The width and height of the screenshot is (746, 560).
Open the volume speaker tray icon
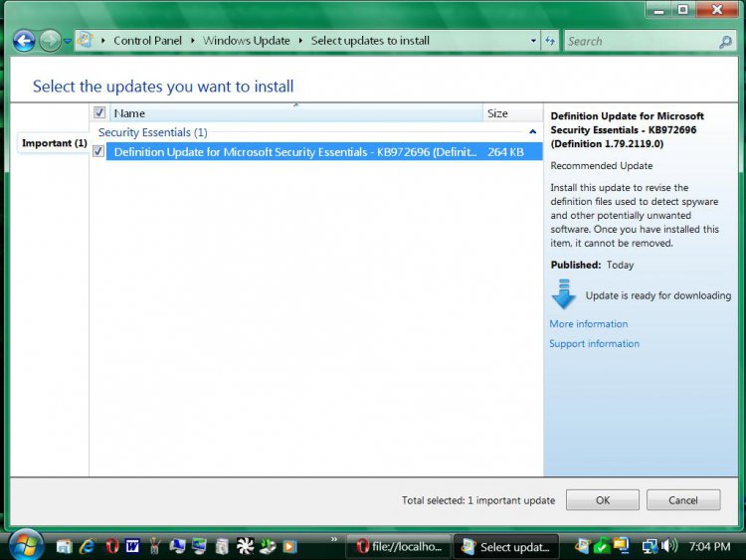(x=669, y=546)
